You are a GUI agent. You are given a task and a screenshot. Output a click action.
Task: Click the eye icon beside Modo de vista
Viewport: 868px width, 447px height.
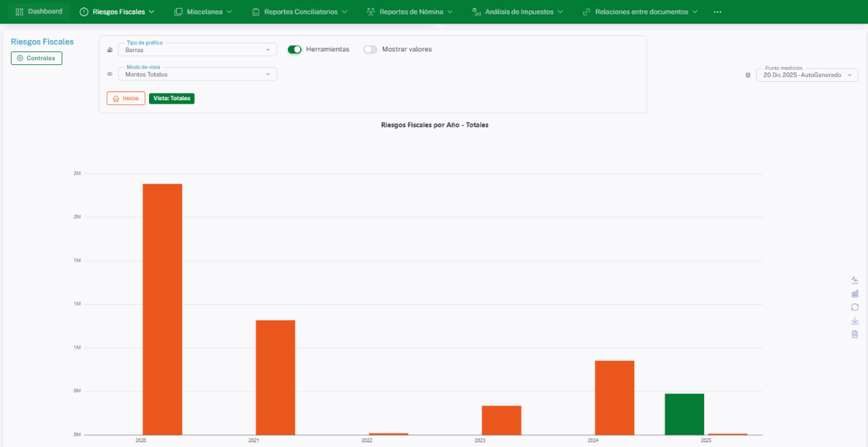tap(110, 74)
